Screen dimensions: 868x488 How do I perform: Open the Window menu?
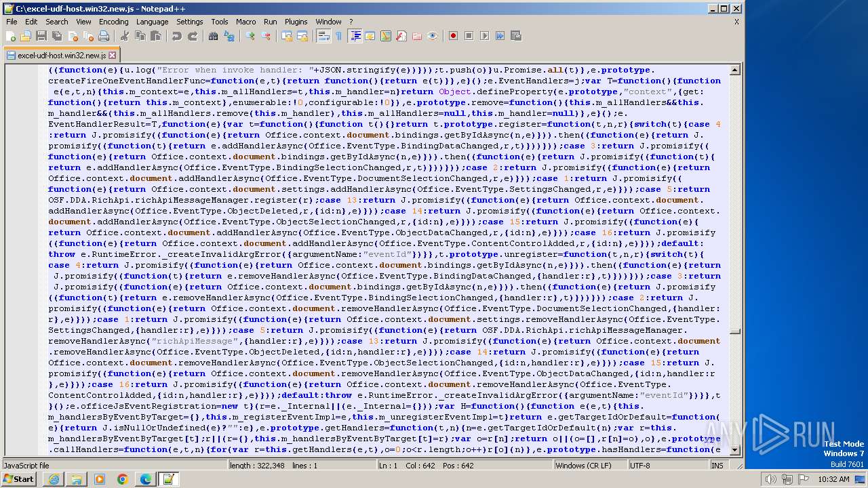[329, 22]
